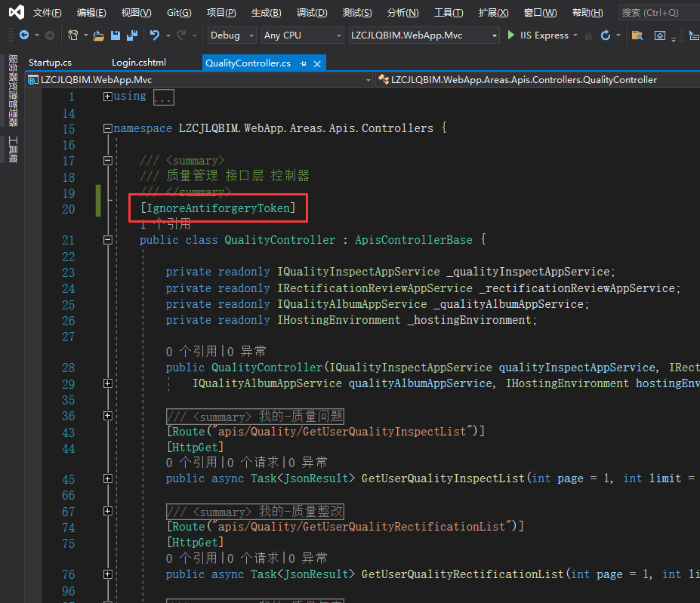Switch to the Login.cshtml tab
The width and height of the screenshot is (700, 603).
pos(138,63)
